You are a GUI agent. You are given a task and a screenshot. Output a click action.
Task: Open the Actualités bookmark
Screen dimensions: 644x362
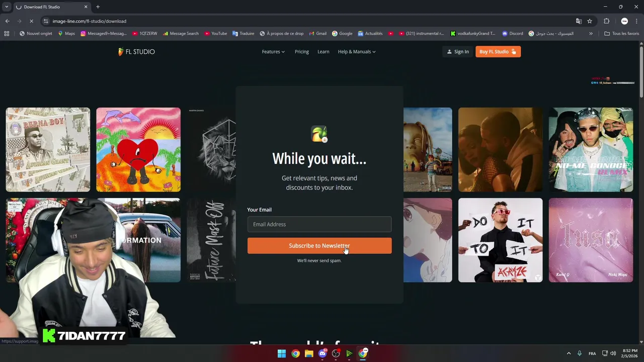tap(370, 34)
